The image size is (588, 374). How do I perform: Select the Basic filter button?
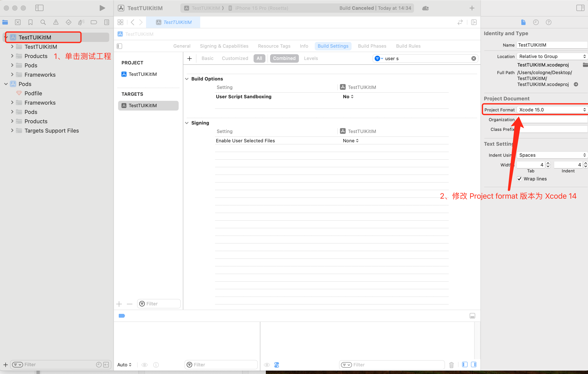pyautogui.click(x=207, y=58)
